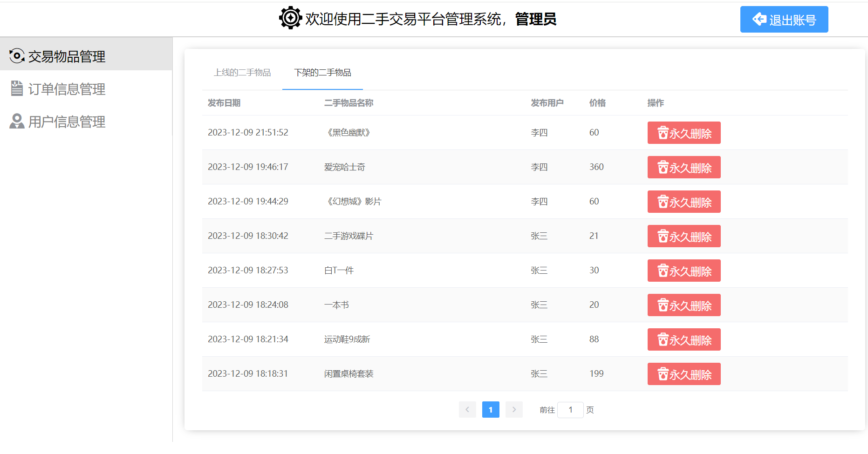The height and width of the screenshot is (454, 868).
Task: Click the 操作 column header
Action: click(x=656, y=103)
